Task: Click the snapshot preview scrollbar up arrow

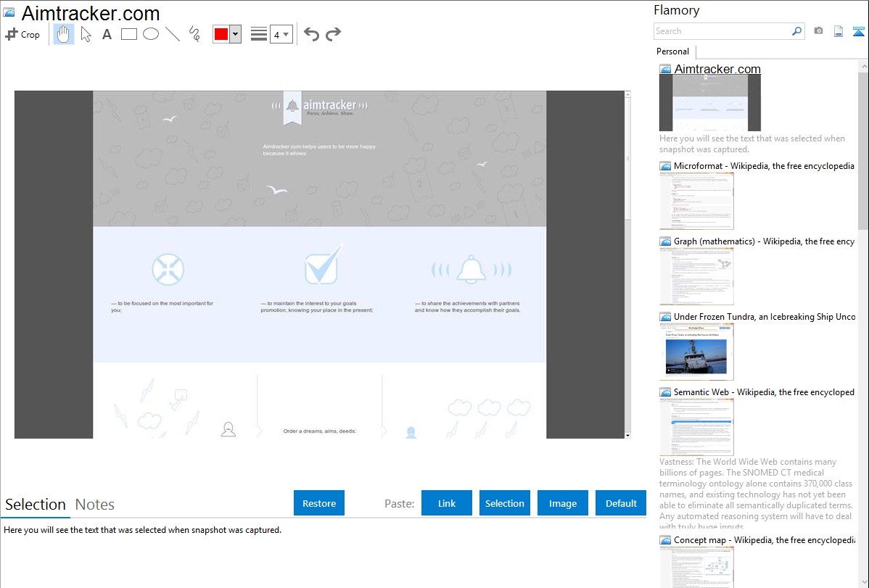Action: click(627, 94)
